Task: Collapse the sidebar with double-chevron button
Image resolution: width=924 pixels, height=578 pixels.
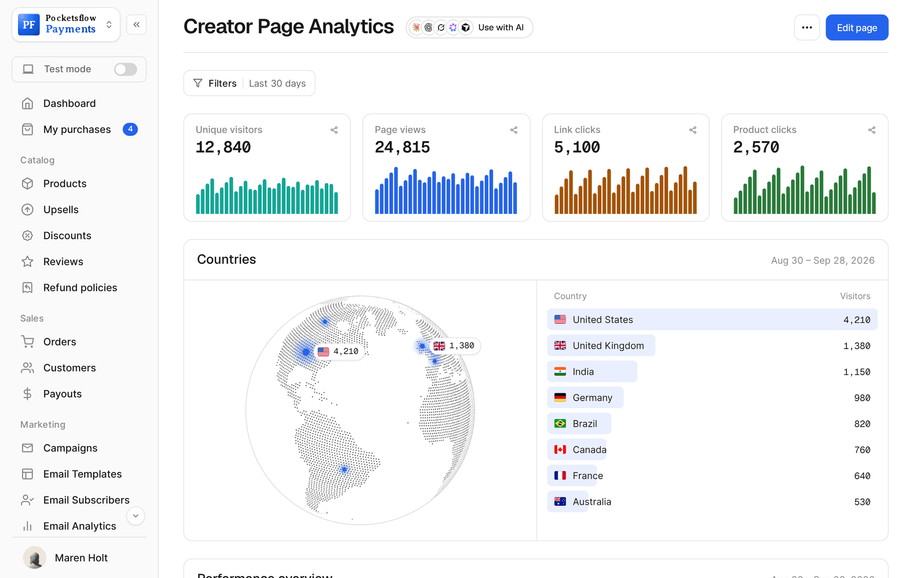Action: (x=136, y=24)
